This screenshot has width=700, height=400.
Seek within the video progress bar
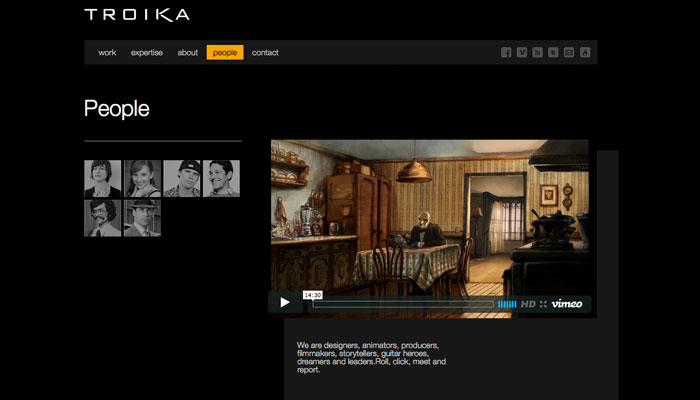403,304
